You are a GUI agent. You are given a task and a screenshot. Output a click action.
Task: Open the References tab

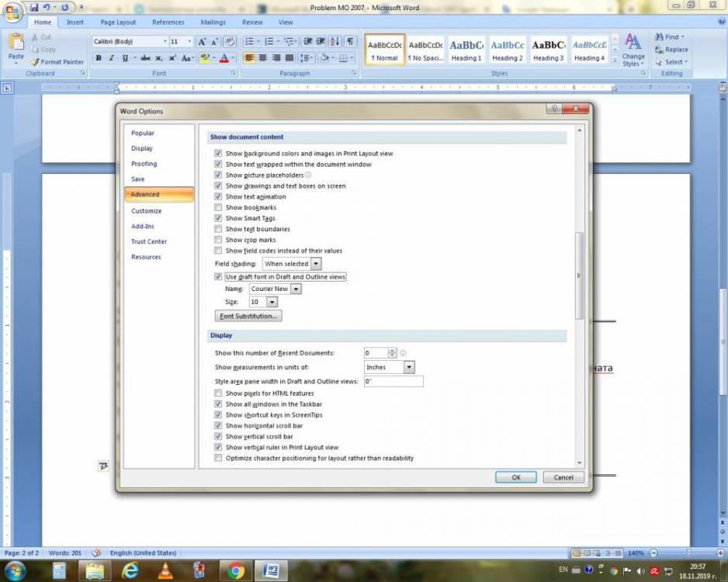pyautogui.click(x=168, y=23)
